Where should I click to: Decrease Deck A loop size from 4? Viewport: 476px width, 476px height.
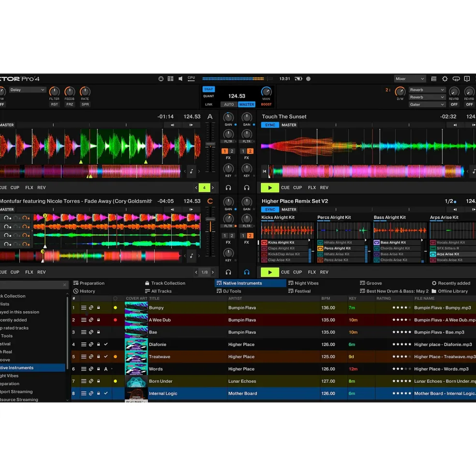pyautogui.click(x=196, y=188)
